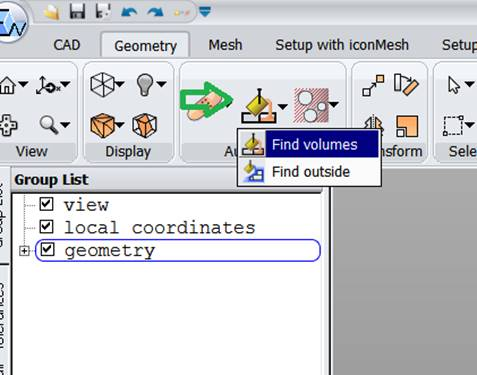Toggle the view checkbox in Group List

tap(46, 204)
